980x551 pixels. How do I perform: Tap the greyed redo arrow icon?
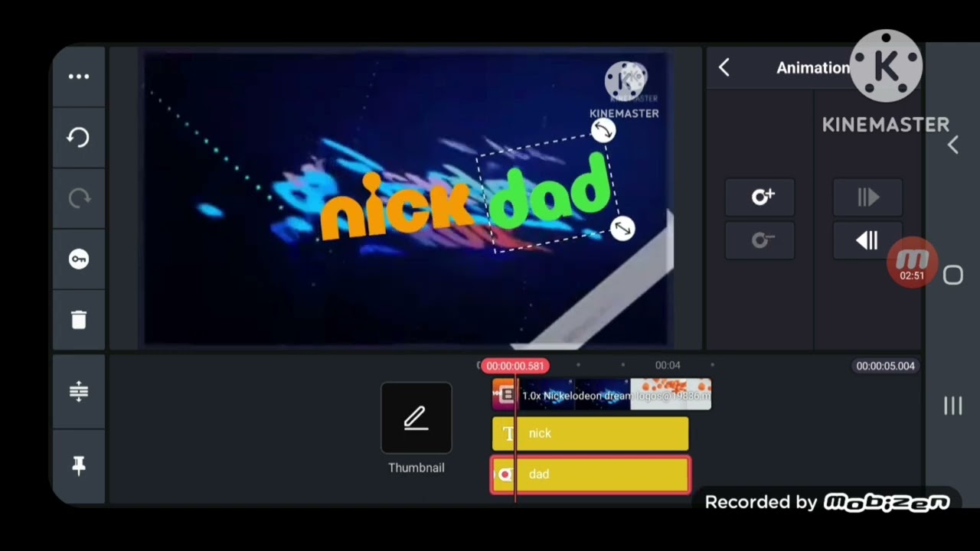point(79,199)
